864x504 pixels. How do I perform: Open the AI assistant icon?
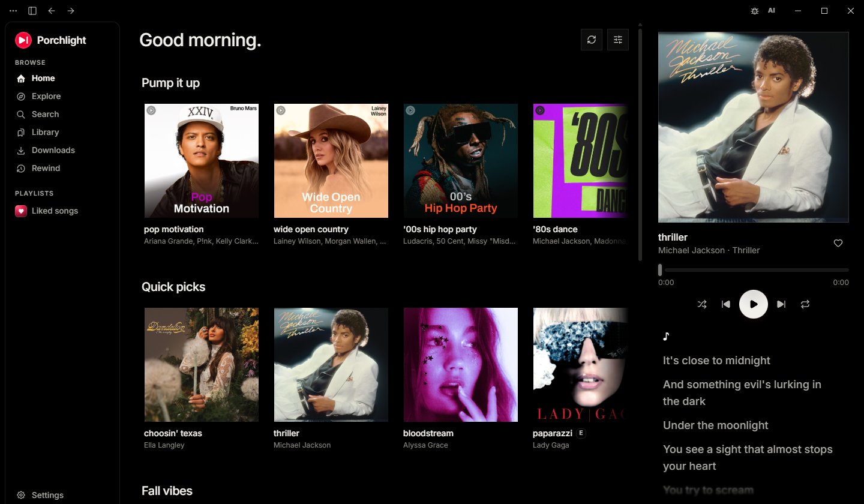772,11
